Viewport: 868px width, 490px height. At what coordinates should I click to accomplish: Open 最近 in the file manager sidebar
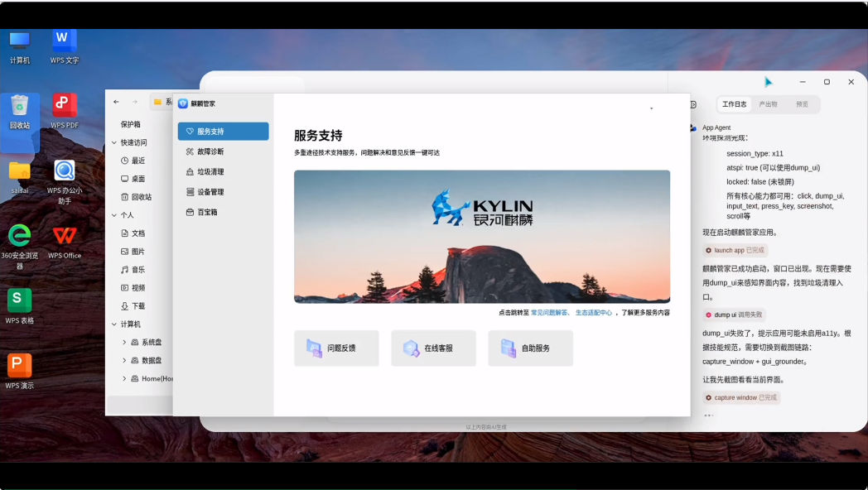click(133, 161)
